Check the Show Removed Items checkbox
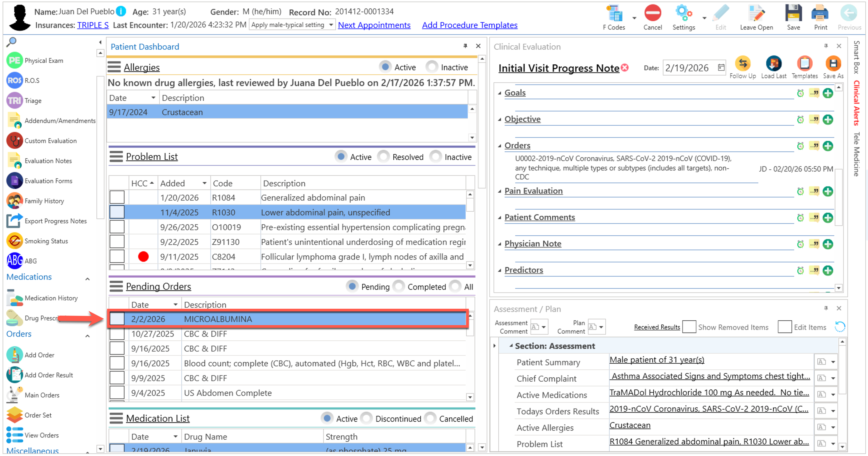 (689, 327)
